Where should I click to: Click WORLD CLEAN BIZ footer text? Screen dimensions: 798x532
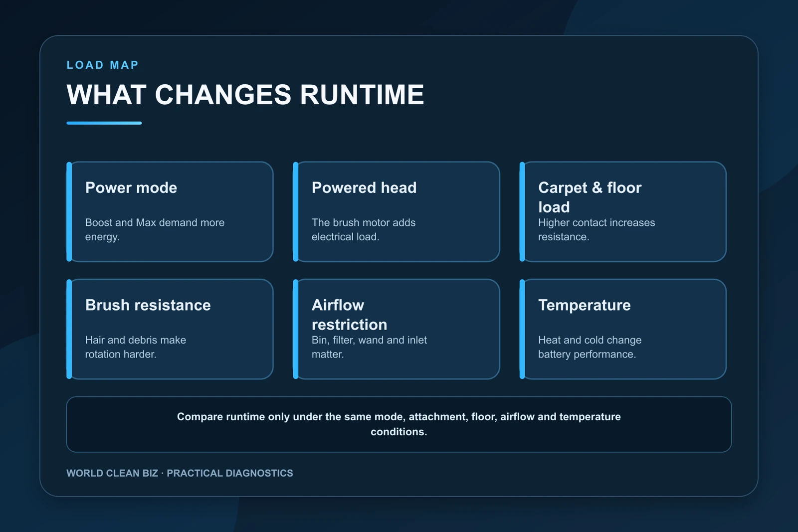[x=180, y=473]
